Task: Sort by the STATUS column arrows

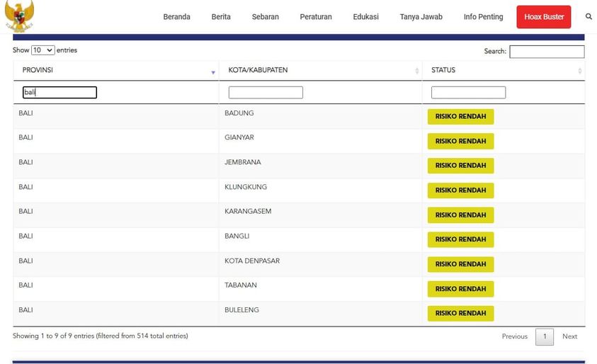Action: click(580, 71)
